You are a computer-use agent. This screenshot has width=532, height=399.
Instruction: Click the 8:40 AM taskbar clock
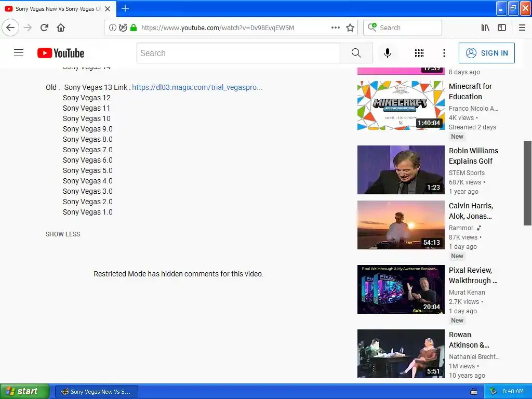(x=513, y=391)
